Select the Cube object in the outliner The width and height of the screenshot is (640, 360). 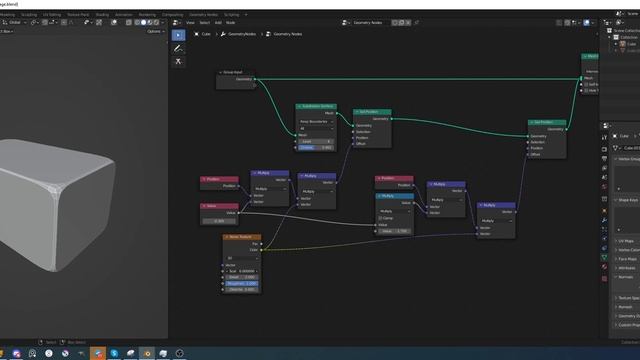click(x=631, y=44)
